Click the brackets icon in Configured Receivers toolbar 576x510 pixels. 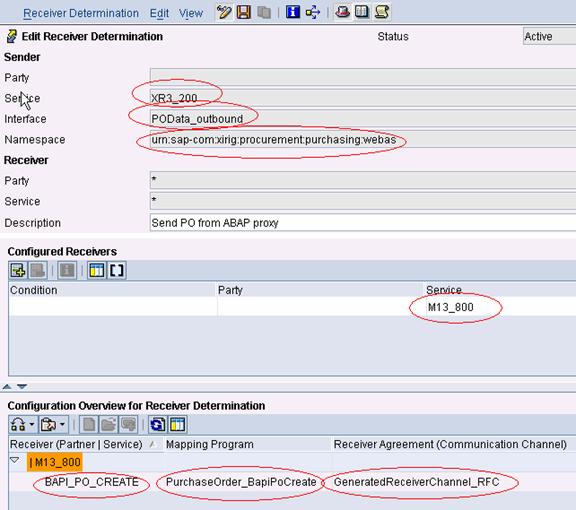pos(116,271)
